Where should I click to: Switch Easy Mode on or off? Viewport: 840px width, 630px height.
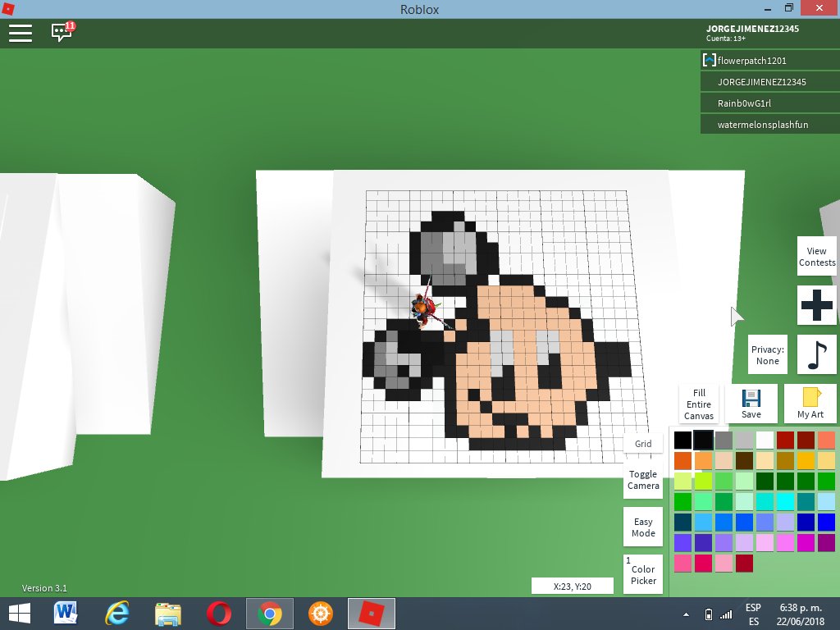point(643,527)
